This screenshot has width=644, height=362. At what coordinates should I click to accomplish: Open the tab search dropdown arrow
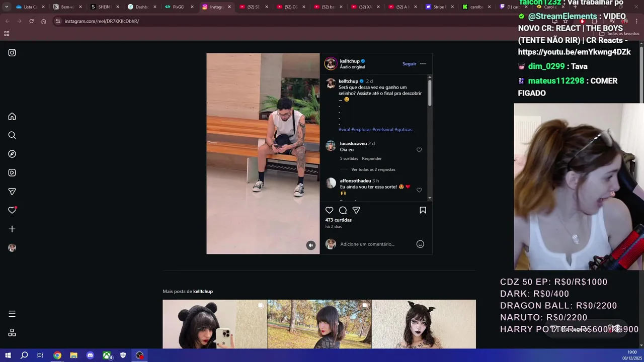[6, 7]
